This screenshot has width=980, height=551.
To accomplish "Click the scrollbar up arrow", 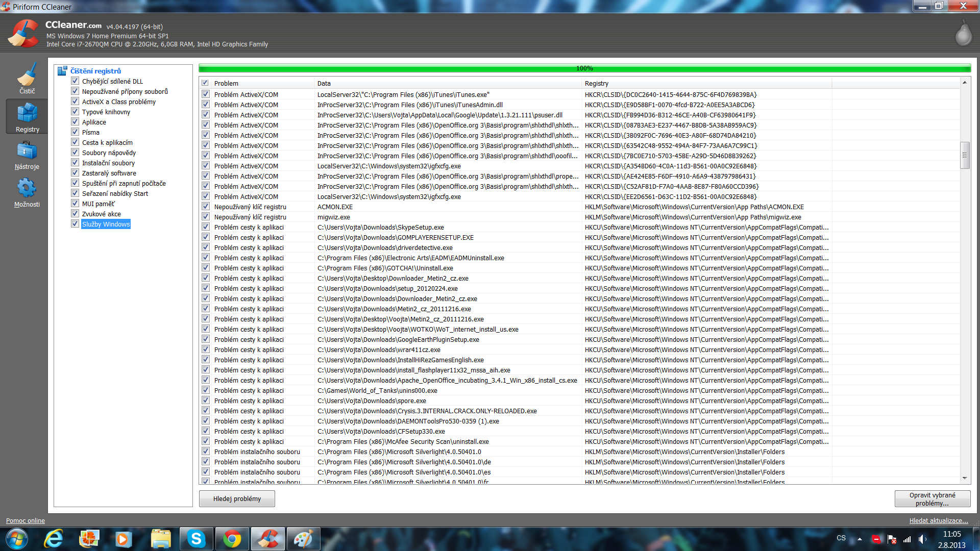I will 964,82.
